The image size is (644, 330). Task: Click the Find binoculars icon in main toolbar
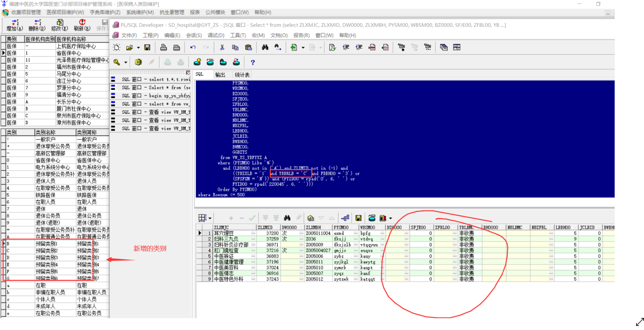[x=265, y=47]
